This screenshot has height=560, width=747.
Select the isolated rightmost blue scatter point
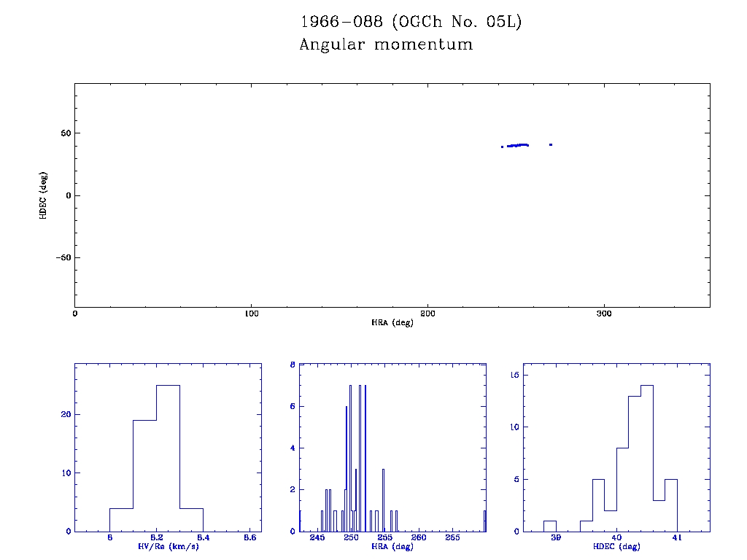(x=551, y=144)
